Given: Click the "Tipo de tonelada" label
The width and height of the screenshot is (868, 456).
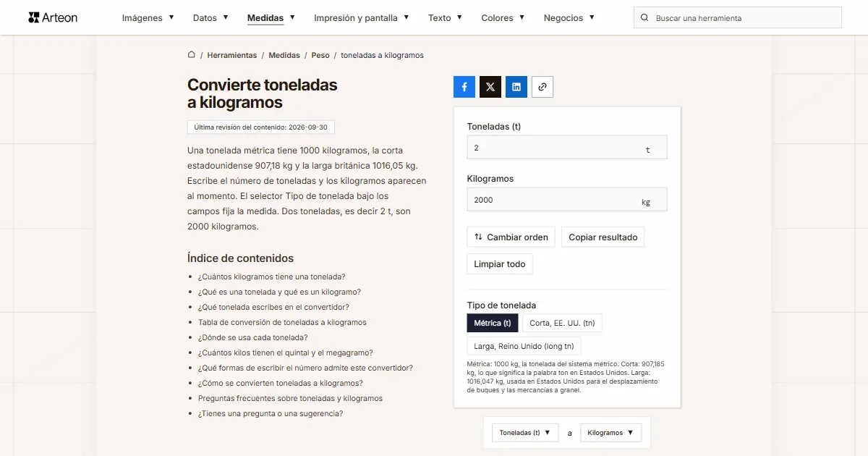Looking at the screenshot, I should click(501, 305).
